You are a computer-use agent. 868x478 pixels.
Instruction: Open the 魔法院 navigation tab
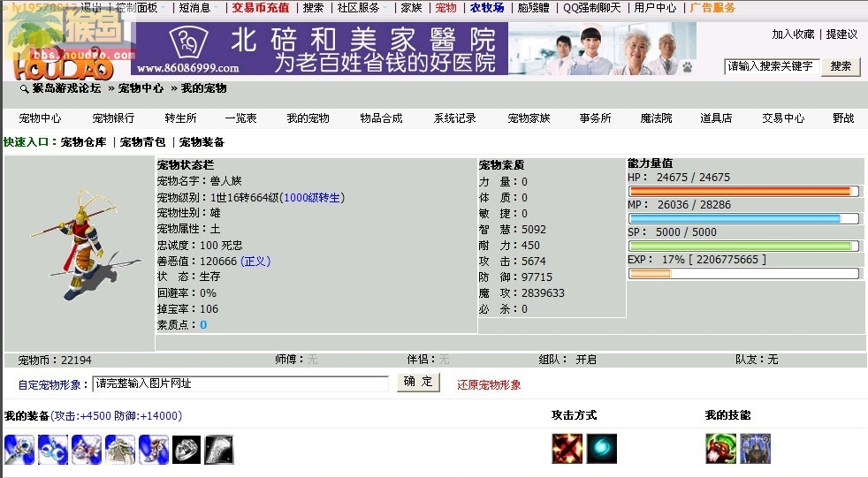click(656, 118)
